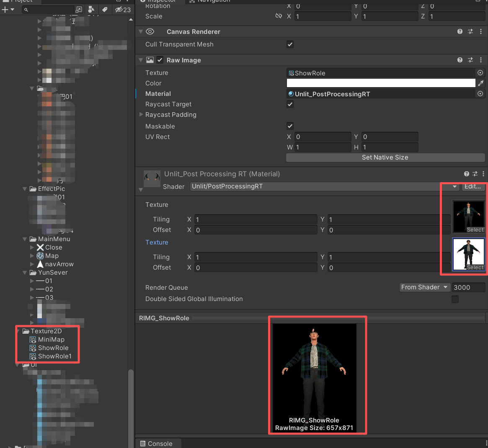Image resolution: width=488 pixels, height=448 pixels.
Task: Open Raw Image help reference icon
Action: click(x=460, y=60)
